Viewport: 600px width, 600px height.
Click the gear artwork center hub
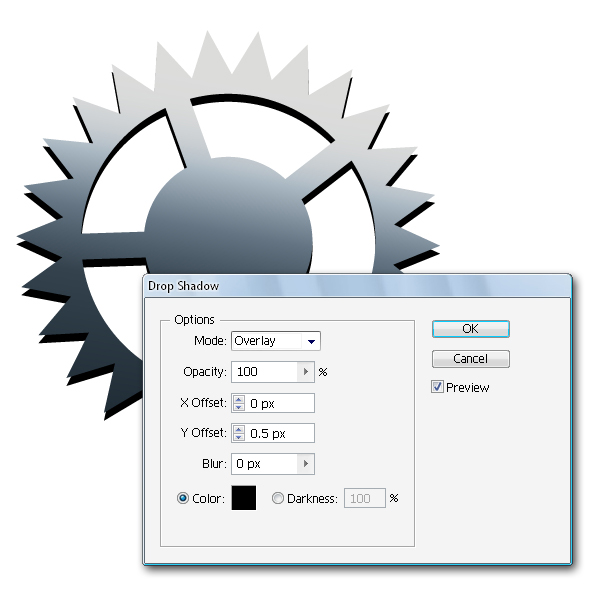(x=228, y=216)
